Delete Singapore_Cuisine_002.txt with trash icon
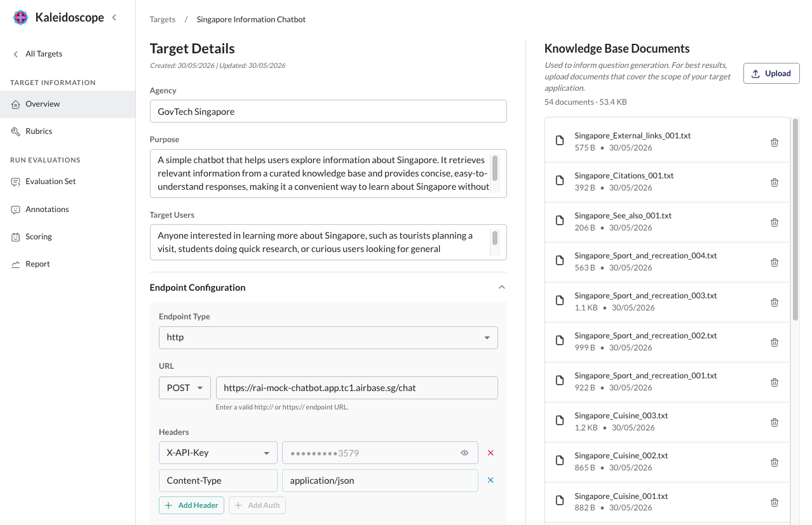The width and height of the screenshot is (812, 525). click(x=775, y=462)
